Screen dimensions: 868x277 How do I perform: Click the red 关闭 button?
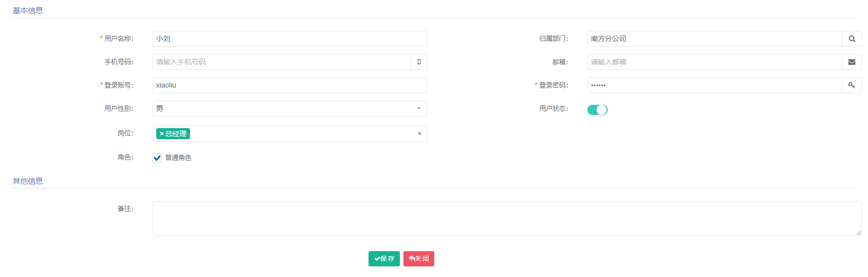[419, 259]
